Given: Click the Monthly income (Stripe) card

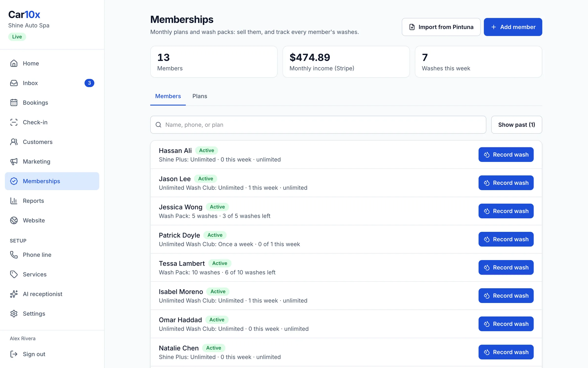Looking at the screenshot, I should [x=346, y=62].
